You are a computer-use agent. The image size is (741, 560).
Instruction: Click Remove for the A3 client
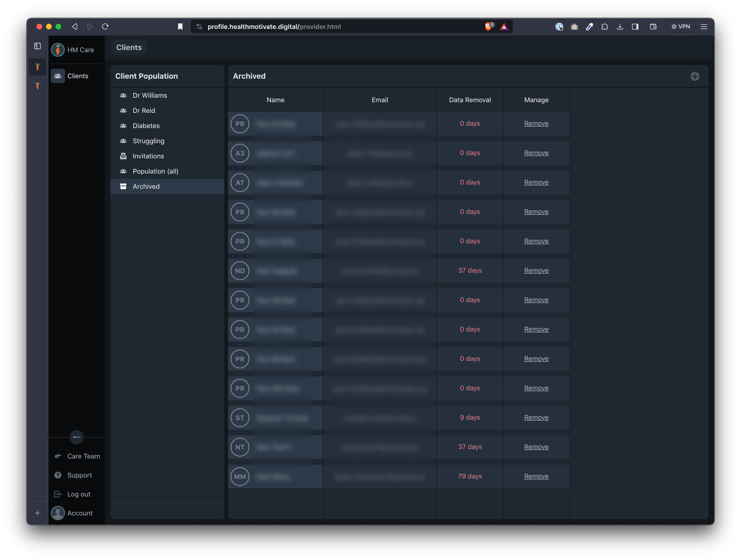click(537, 153)
